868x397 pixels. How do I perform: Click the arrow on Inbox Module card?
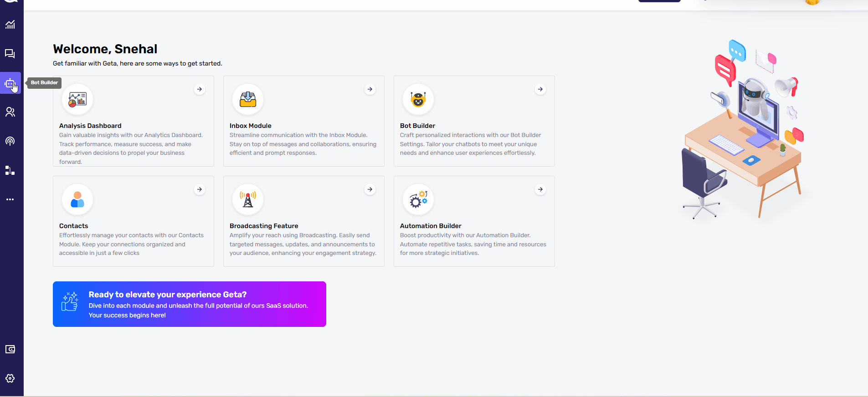[370, 89]
